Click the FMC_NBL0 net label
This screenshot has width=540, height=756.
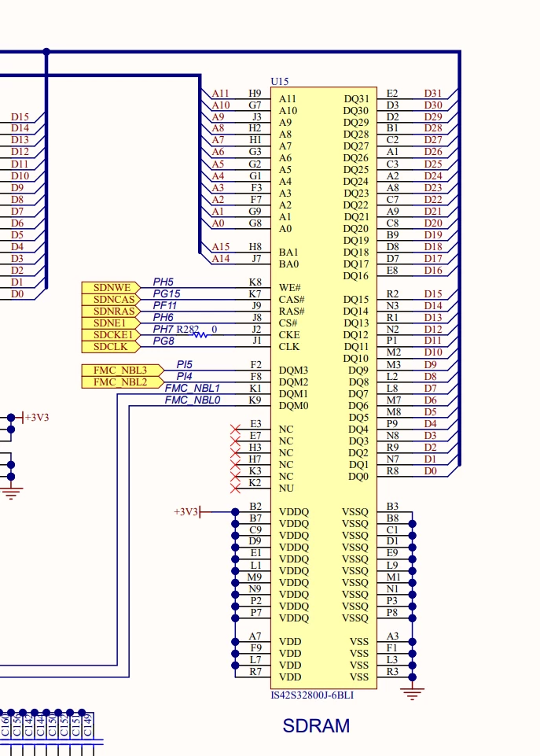click(193, 400)
